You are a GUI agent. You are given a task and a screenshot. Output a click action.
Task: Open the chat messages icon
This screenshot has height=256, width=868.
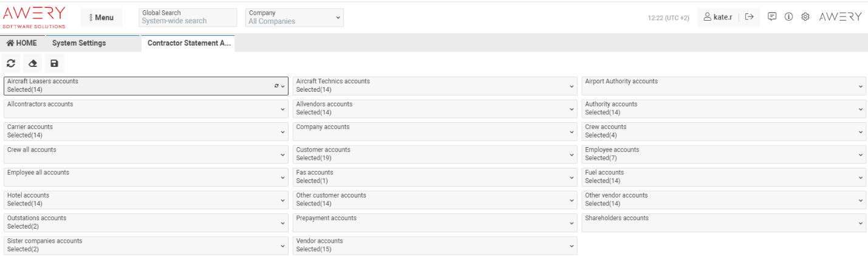tap(772, 17)
